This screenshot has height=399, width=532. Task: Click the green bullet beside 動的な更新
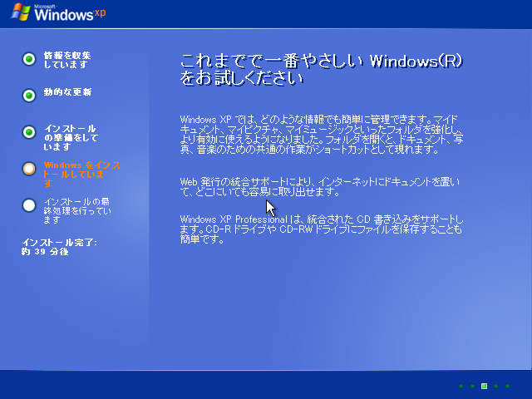29,96
